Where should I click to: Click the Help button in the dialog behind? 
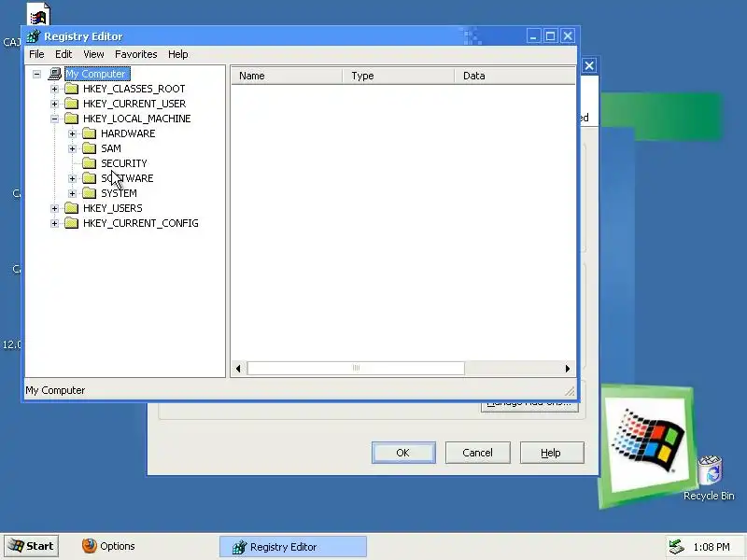pyautogui.click(x=552, y=453)
